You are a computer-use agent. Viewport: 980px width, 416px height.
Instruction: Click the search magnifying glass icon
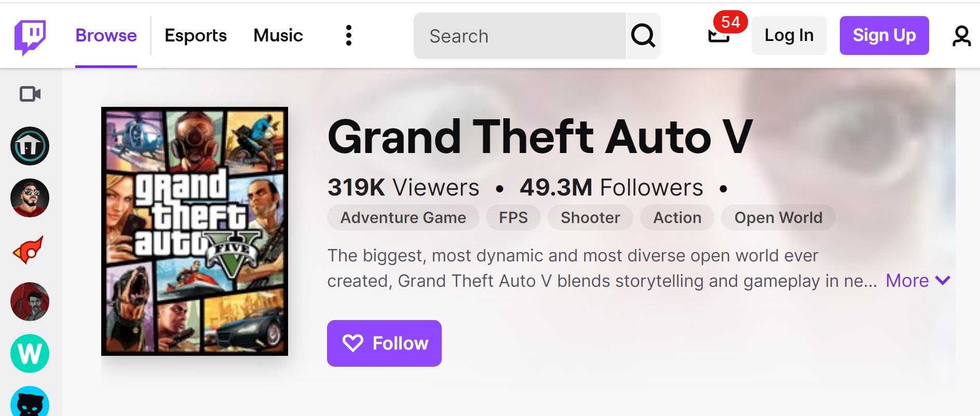point(643,35)
